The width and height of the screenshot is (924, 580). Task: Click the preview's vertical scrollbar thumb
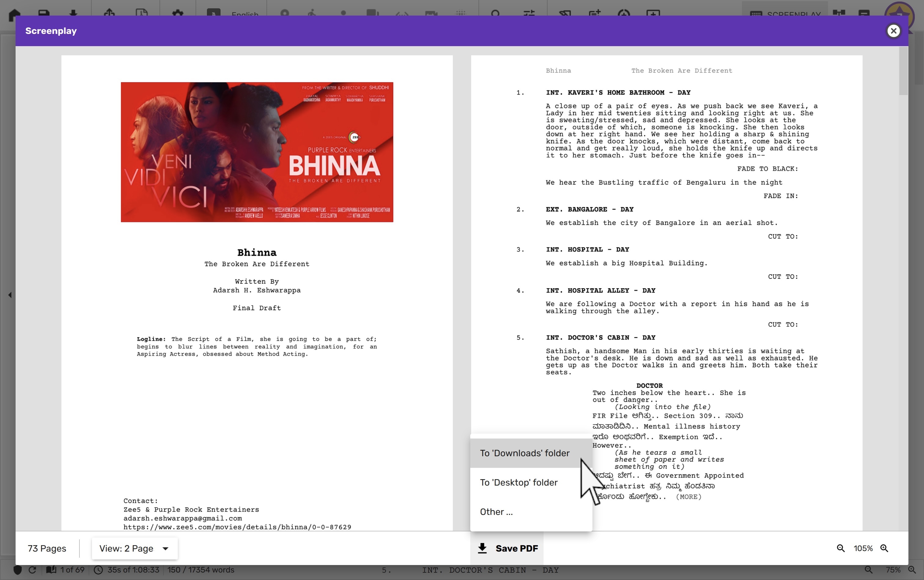(x=903, y=71)
